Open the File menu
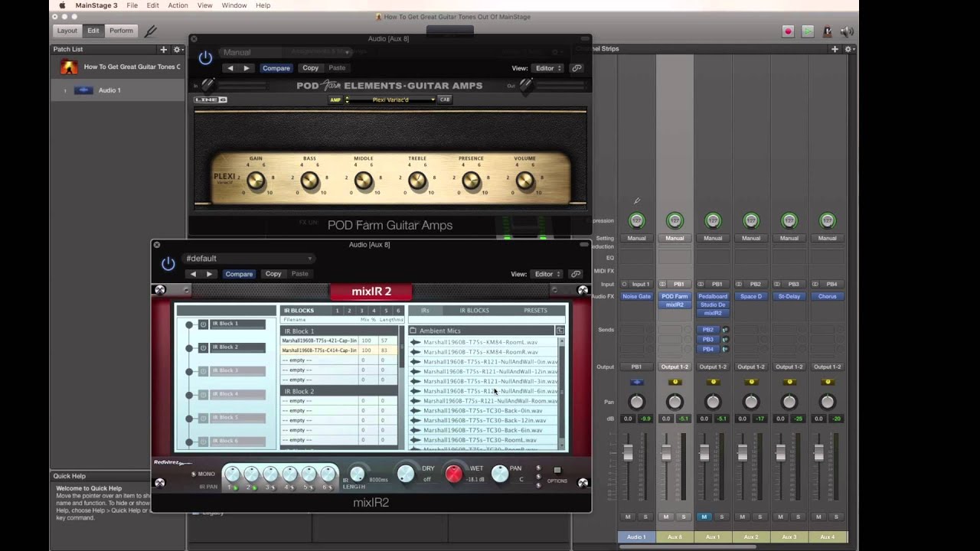980x551 pixels. [132, 5]
